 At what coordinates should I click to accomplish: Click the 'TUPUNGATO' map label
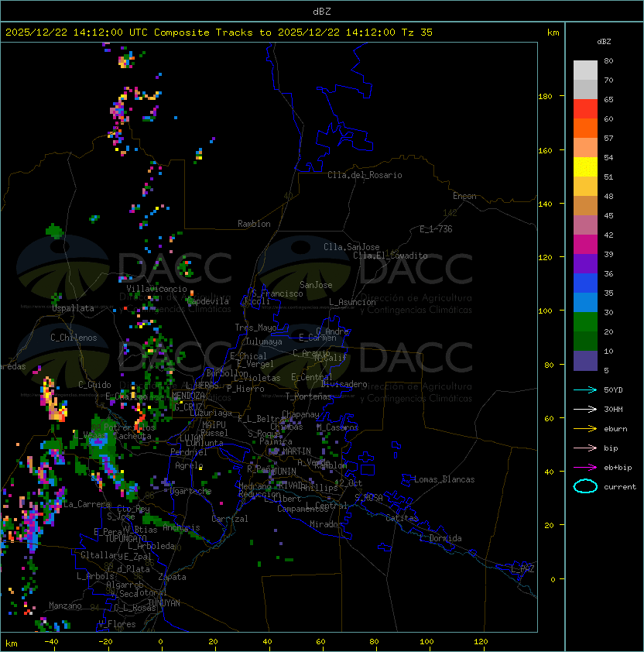pos(125,538)
